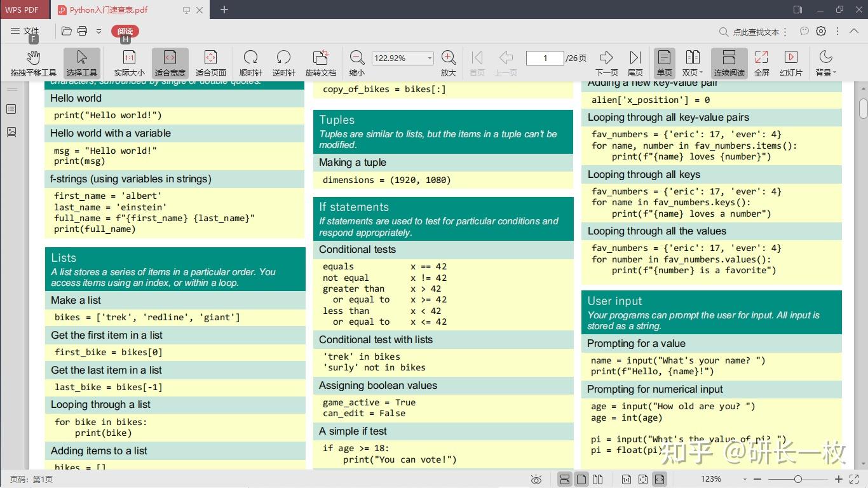Open the outline panel in left sidebar
This screenshot has width=868, height=488.
click(11, 109)
